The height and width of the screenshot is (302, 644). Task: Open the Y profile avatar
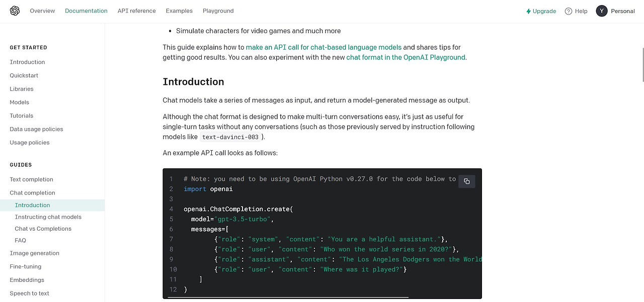coord(602,11)
